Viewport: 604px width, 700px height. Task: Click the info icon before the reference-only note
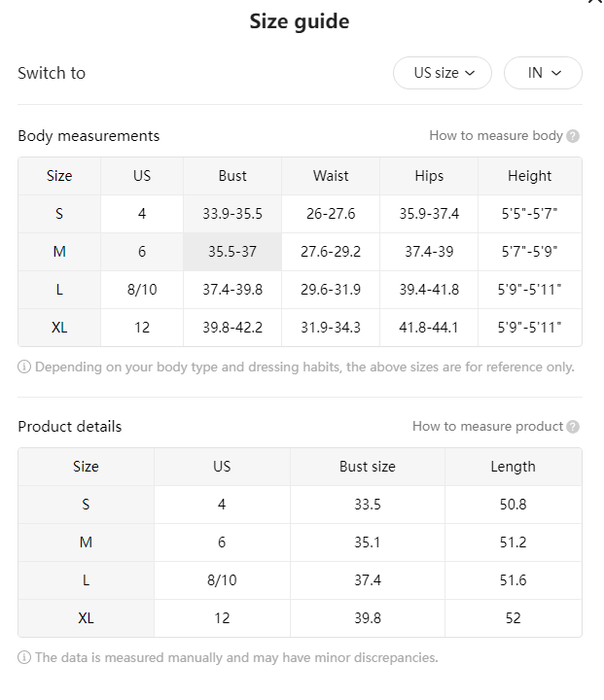[24, 367]
